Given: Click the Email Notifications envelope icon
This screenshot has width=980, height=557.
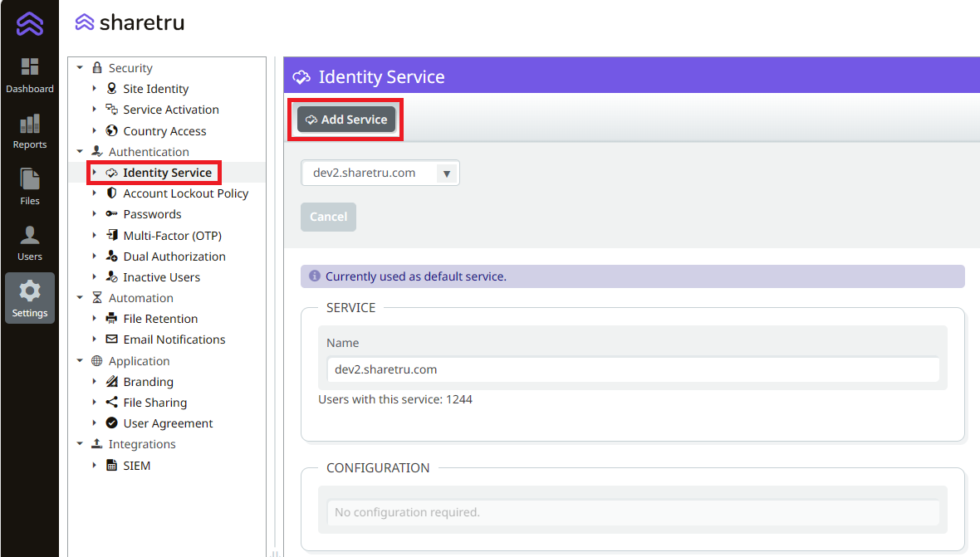Looking at the screenshot, I should tap(111, 339).
